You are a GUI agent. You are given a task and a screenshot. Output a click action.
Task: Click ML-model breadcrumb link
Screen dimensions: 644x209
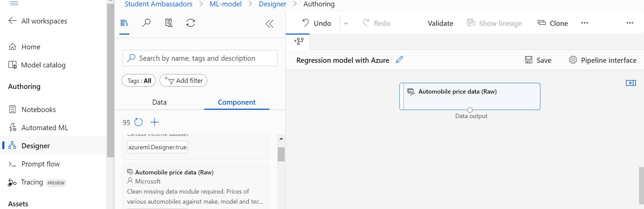[225, 4]
